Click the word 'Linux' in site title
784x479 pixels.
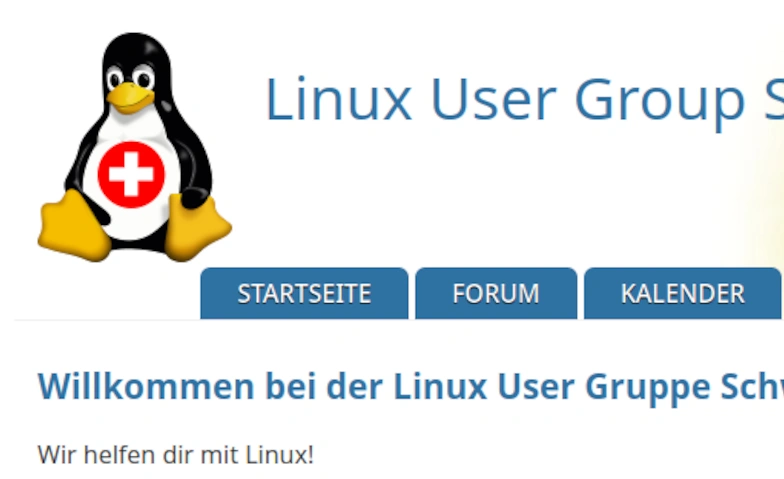339,99
